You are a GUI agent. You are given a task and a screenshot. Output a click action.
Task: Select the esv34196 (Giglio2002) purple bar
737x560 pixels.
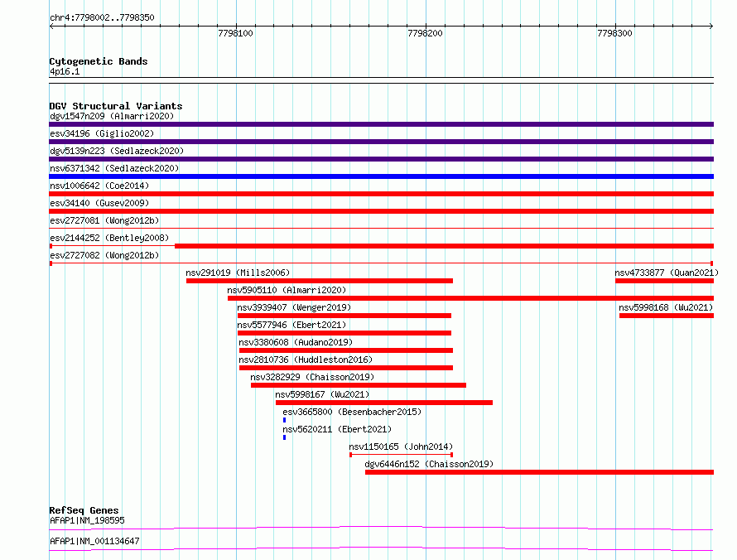click(381, 142)
